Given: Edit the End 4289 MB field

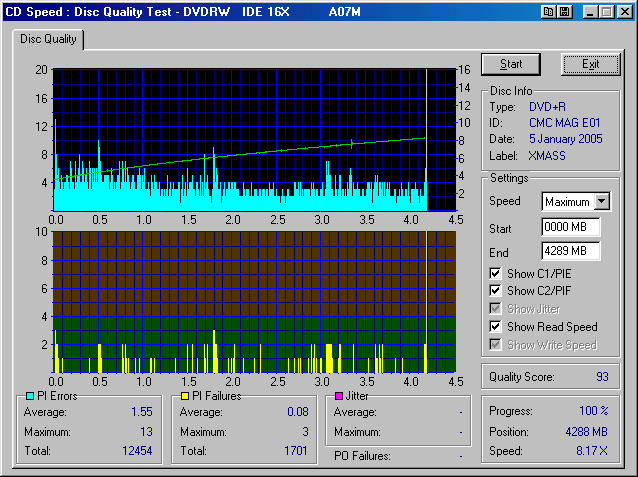Looking at the screenshot, I should click(x=571, y=251).
